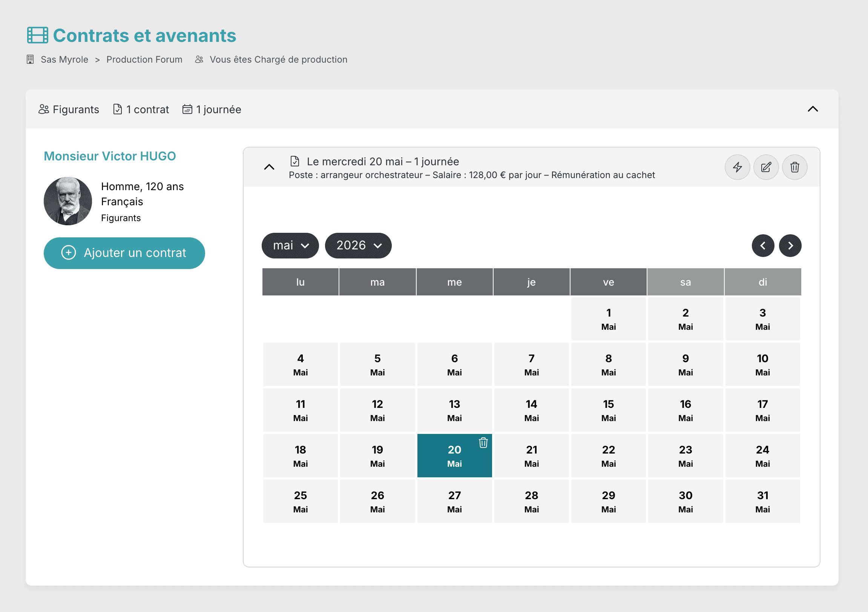The height and width of the screenshot is (612, 868).
Task: Click 'Poste : arrangeur orchestrateur' salary line
Action: point(471,175)
